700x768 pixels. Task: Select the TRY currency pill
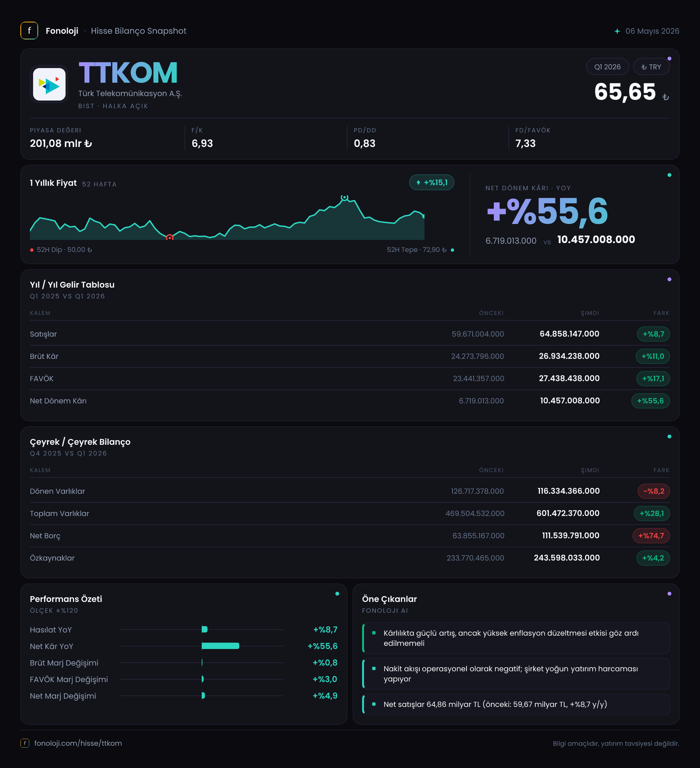651,67
